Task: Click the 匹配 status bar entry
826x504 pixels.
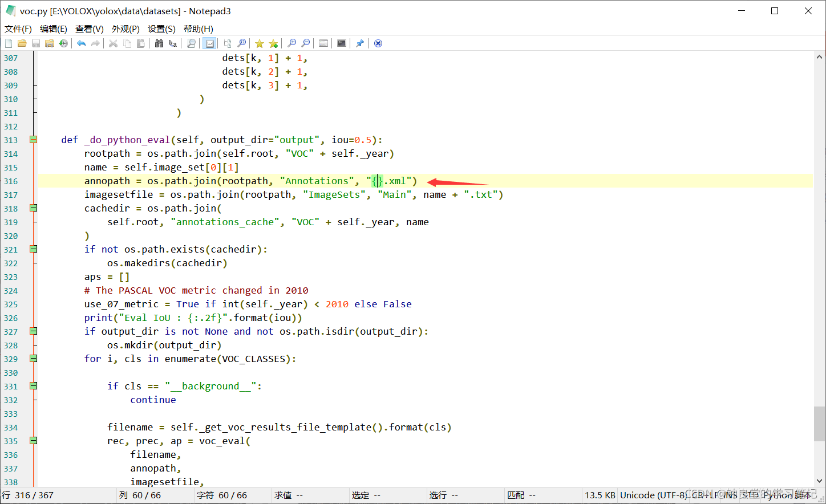Action: click(521, 495)
